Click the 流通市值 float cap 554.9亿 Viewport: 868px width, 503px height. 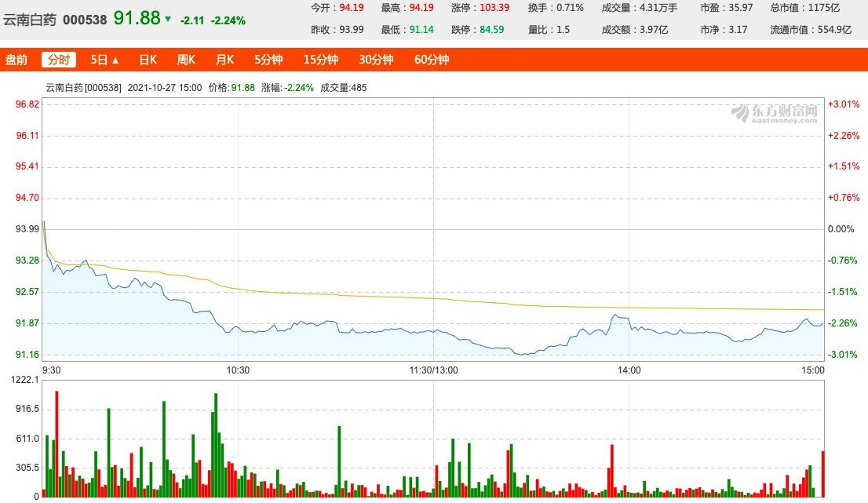(834, 29)
